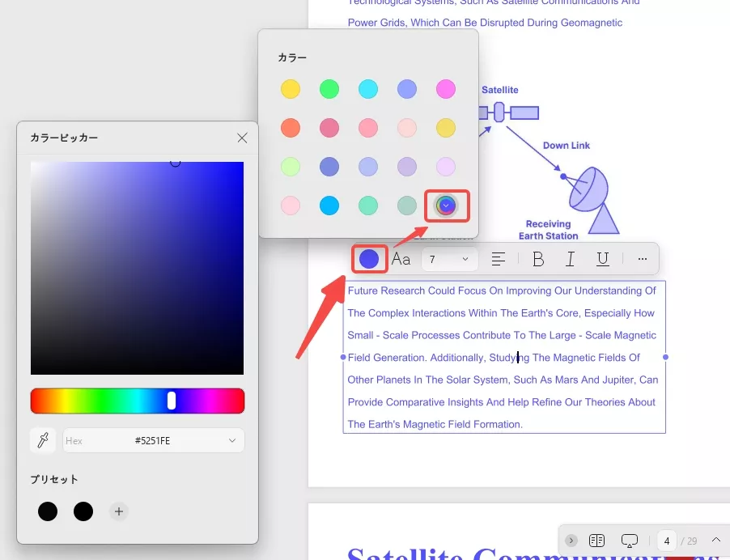Pick a color with the eyedropper tool

43,440
